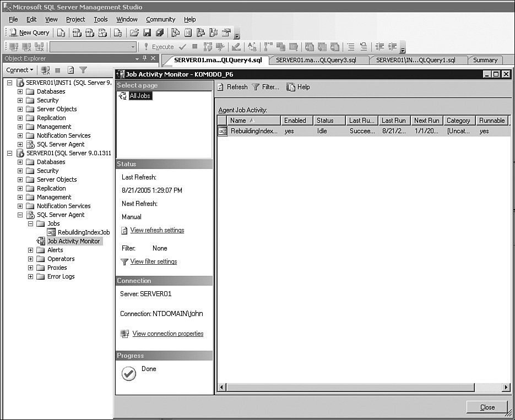515x420 pixels.
Task: Click the Increase Indent icon
Action: [x=392, y=47]
